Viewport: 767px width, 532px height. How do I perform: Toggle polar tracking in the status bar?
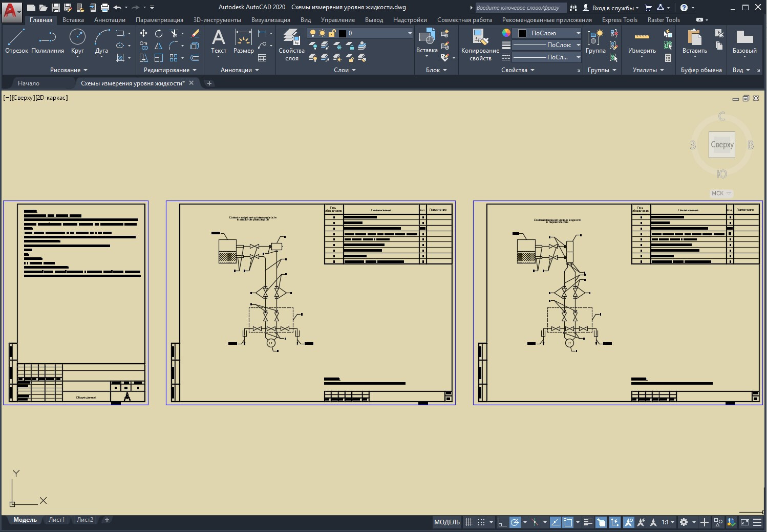pyautogui.click(x=515, y=522)
